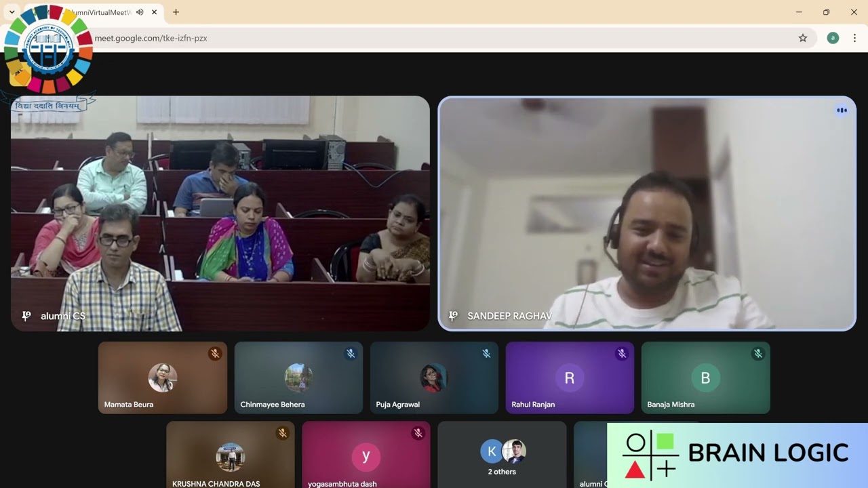Select the alumni CS video tile
The image size is (868, 488).
(220, 213)
